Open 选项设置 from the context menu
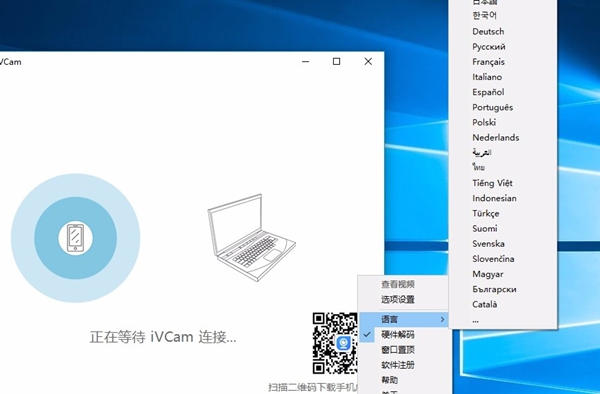The image size is (600, 394). (x=403, y=300)
